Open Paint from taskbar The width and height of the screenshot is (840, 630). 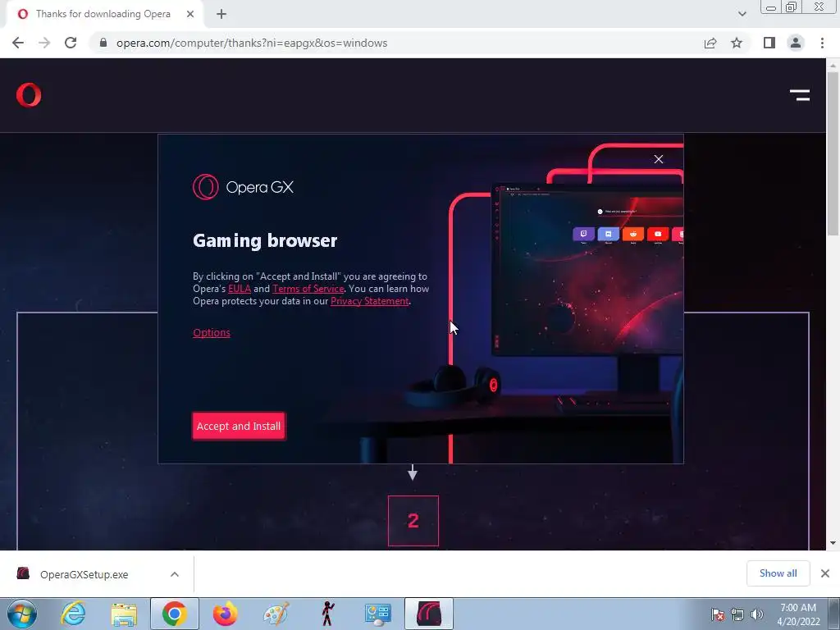point(276,614)
